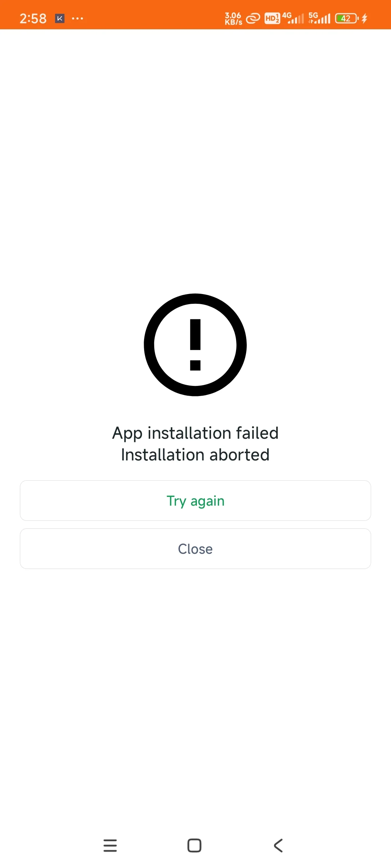This screenshot has width=391, height=868.
Task: Tap the 'Installation aborted' message text
Action: click(x=195, y=455)
